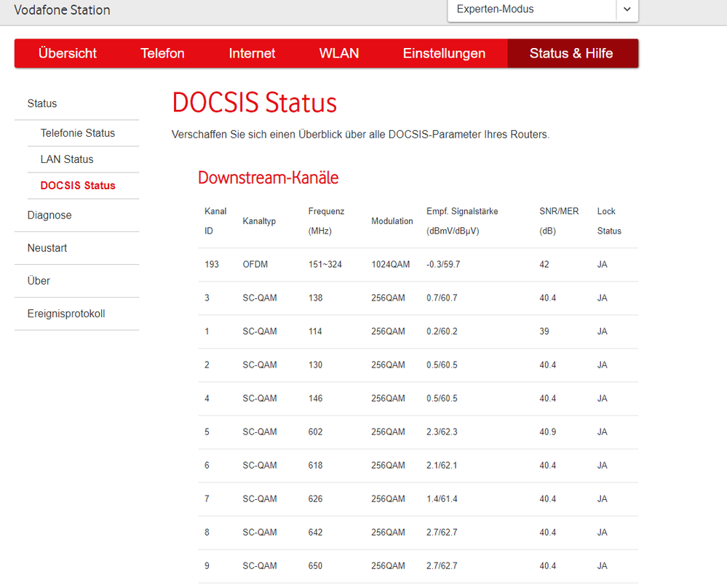Open the Über sidebar entry
The height and width of the screenshot is (588, 727).
coord(39,281)
